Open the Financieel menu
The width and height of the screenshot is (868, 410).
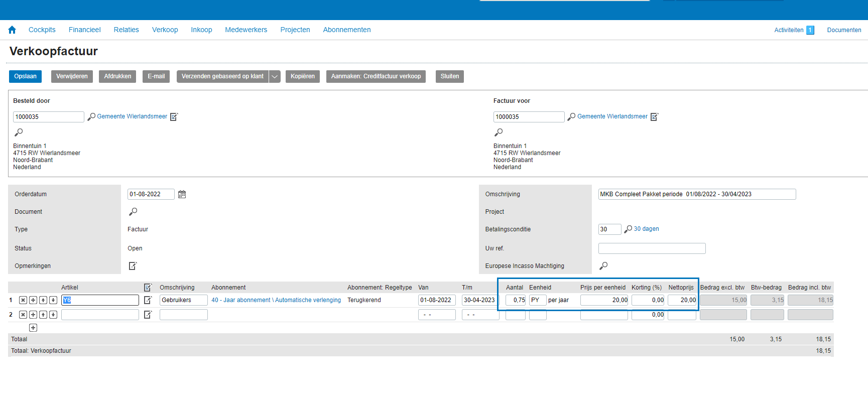coord(84,30)
